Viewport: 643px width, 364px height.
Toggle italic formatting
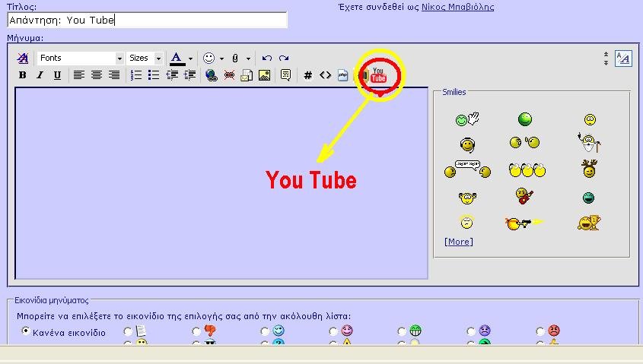40,75
